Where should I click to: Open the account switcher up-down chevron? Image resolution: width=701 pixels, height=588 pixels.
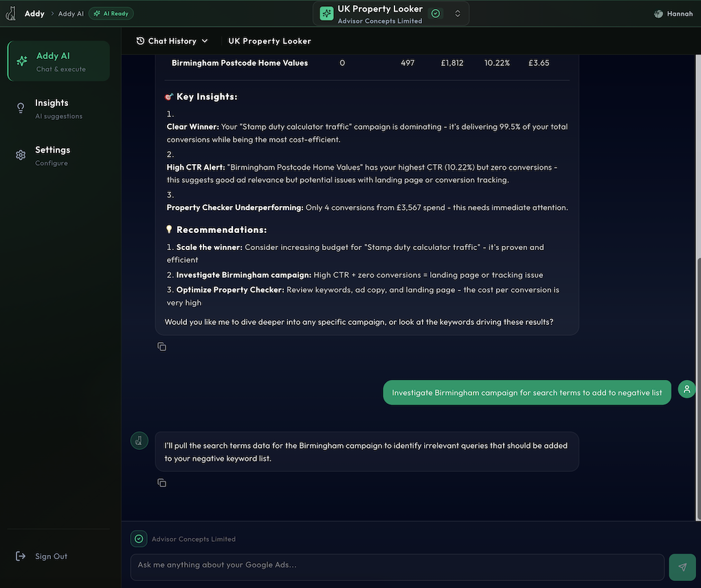(x=458, y=14)
